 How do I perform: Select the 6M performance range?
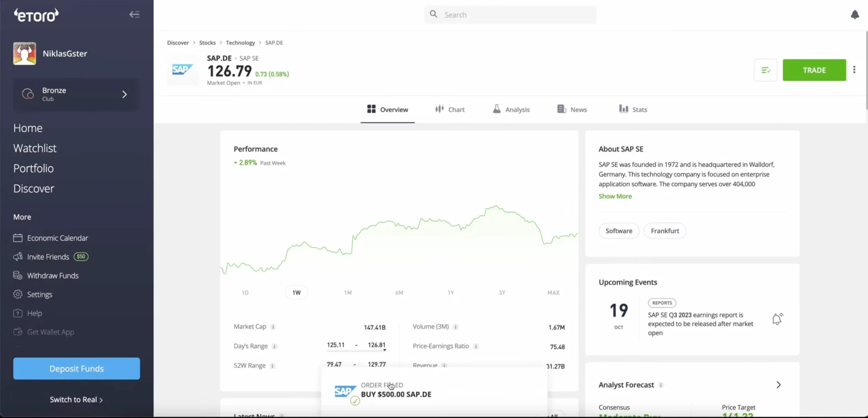click(x=399, y=292)
